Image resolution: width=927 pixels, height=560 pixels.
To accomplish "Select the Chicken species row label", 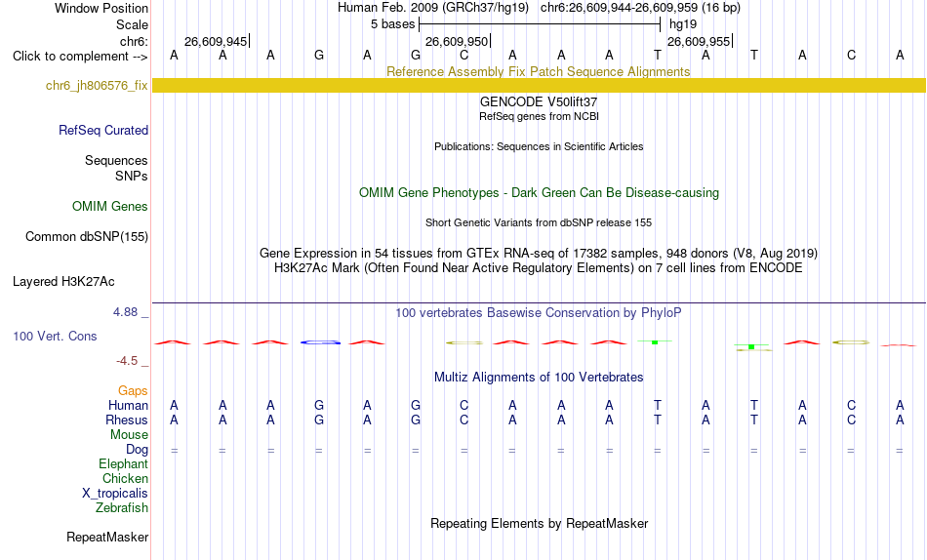I will (x=125, y=478).
